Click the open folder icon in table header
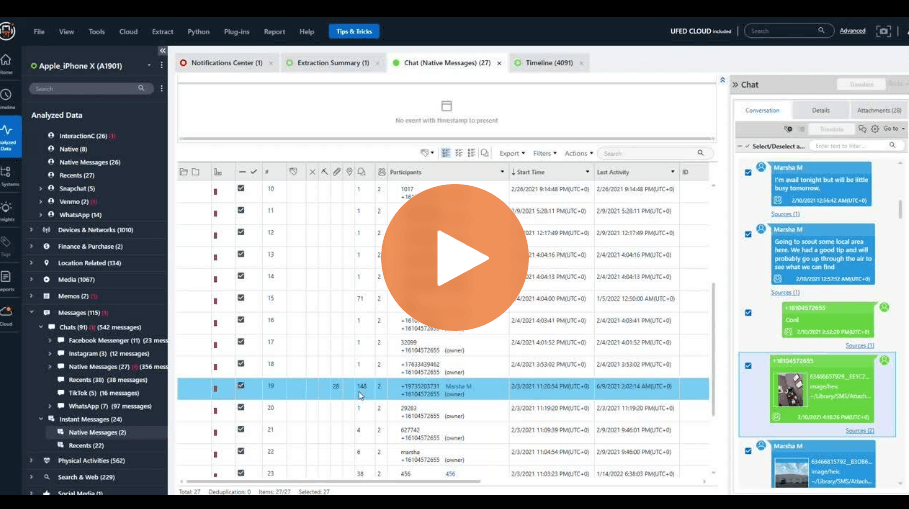Viewport: 909px width, 509px height. click(184, 172)
